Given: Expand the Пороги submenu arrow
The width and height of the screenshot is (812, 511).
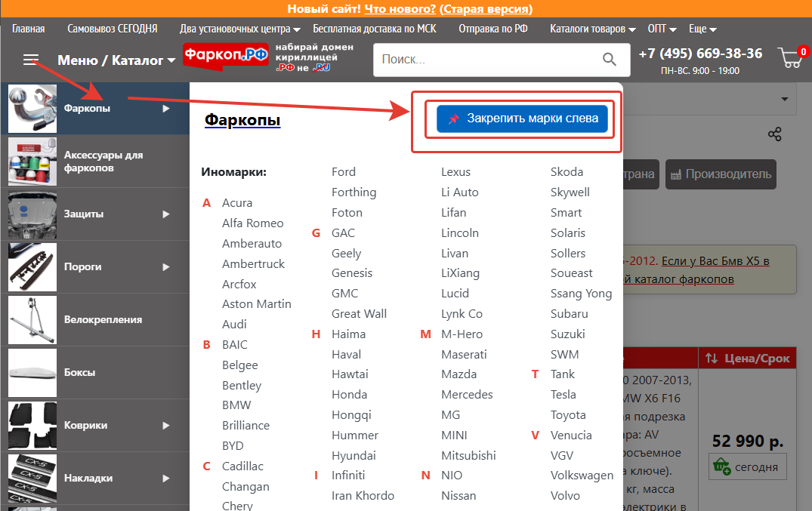Looking at the screenshot, I should [165, 267].
